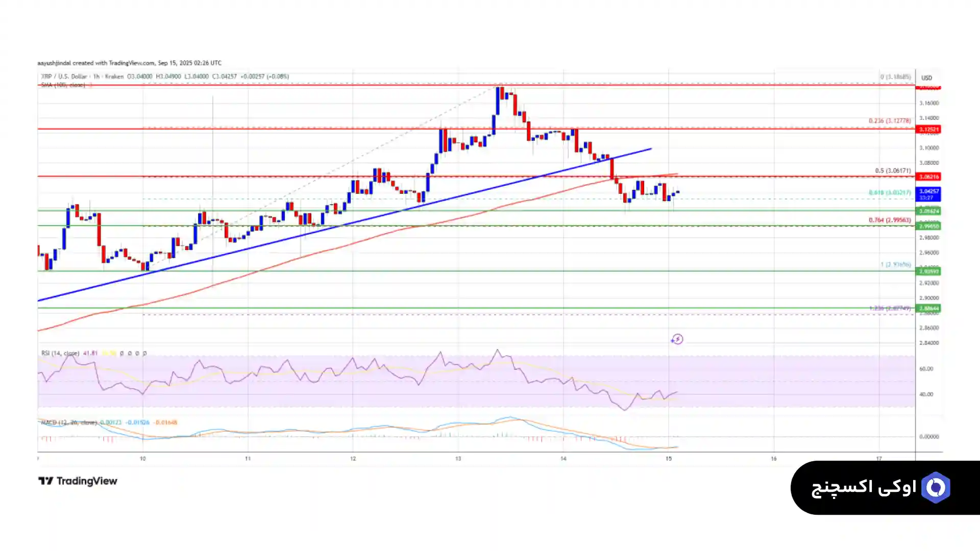The image size is (980, 551).
Task: Select the red 3.12521 price label
Action: 928,130
